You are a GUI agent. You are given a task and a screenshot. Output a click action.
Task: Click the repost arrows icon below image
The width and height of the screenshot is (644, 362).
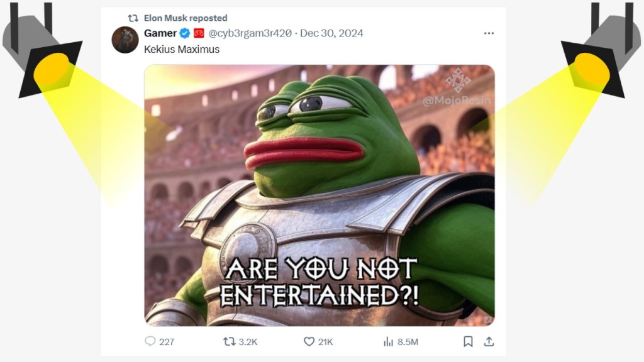click(x=229, y=341)
